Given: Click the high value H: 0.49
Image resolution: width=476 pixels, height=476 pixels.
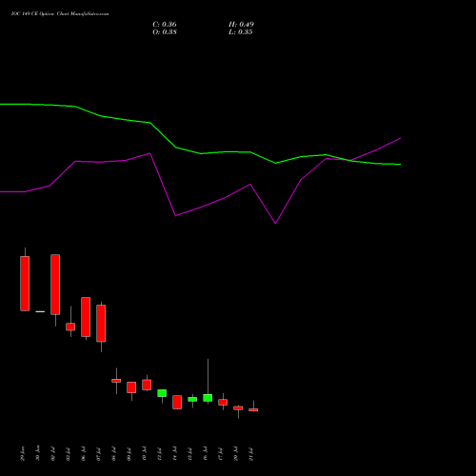Looking at the screenshot, I should click(241, 25).
